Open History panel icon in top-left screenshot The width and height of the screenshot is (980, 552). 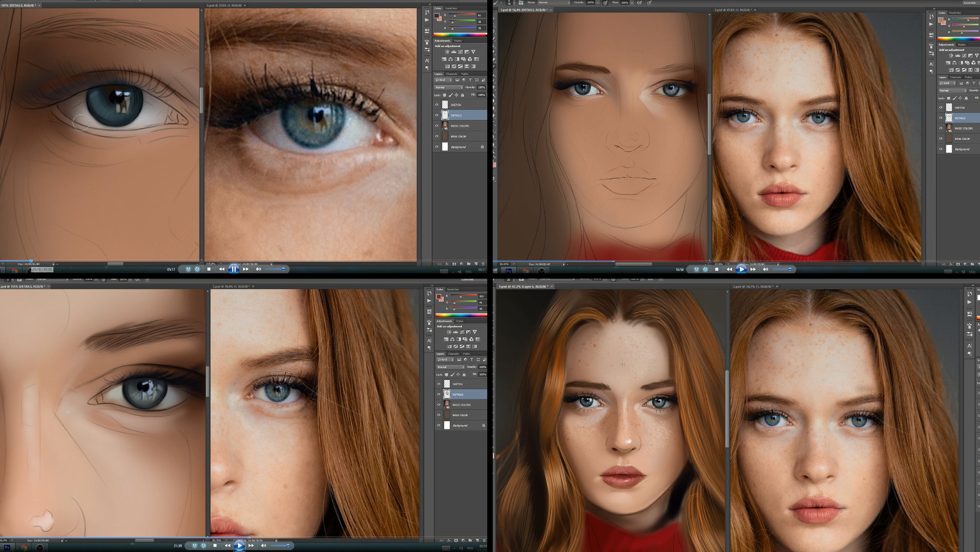tap(427, 13)
